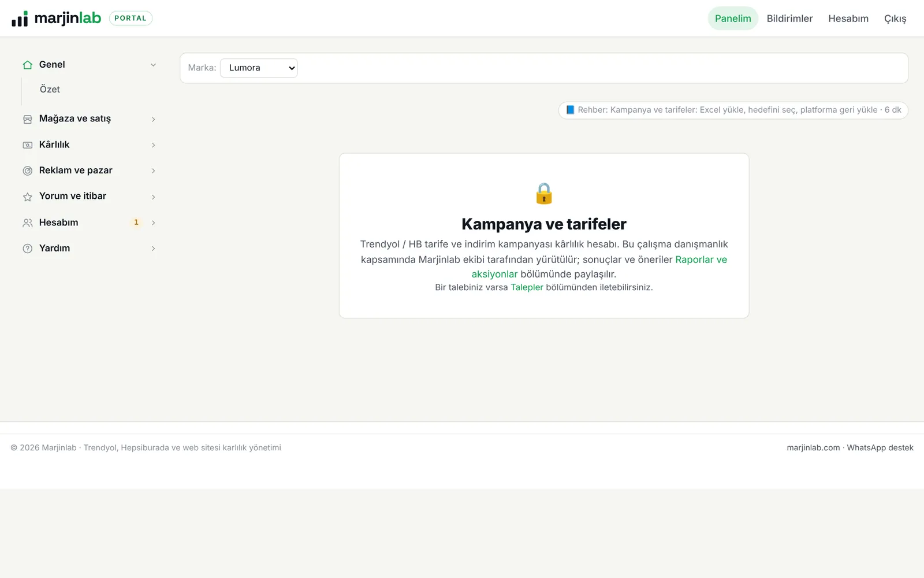Click the Hesabım users icon in sidebar

27,223
